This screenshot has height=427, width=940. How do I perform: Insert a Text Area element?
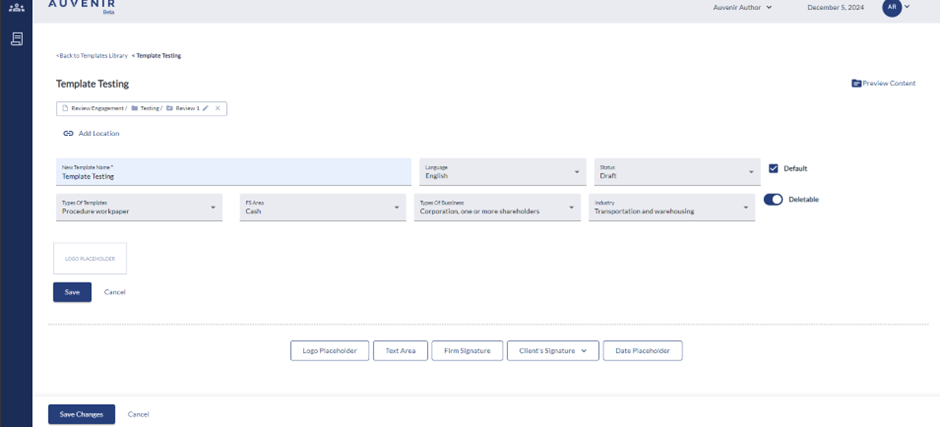(x=400, y=351)
